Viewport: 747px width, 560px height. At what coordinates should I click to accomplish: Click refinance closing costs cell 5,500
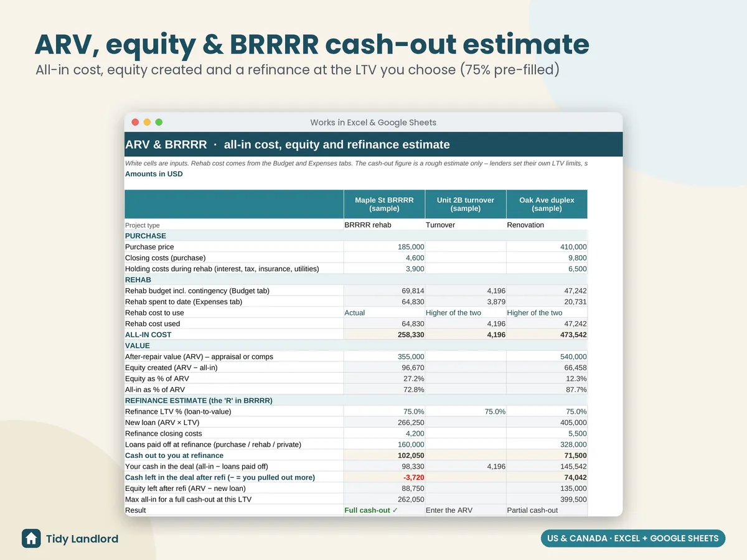(x=547, y=434)
